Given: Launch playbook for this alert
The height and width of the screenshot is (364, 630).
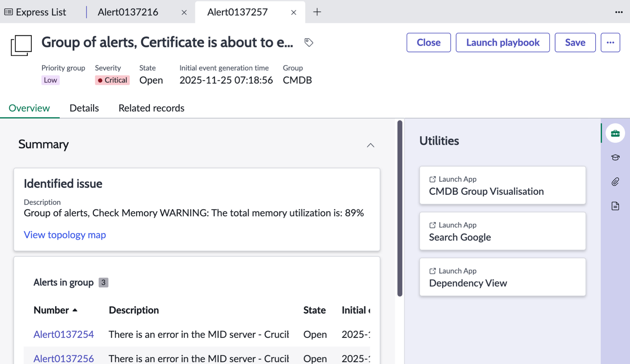Looking at the screenshot, I should tap(503, 43).
